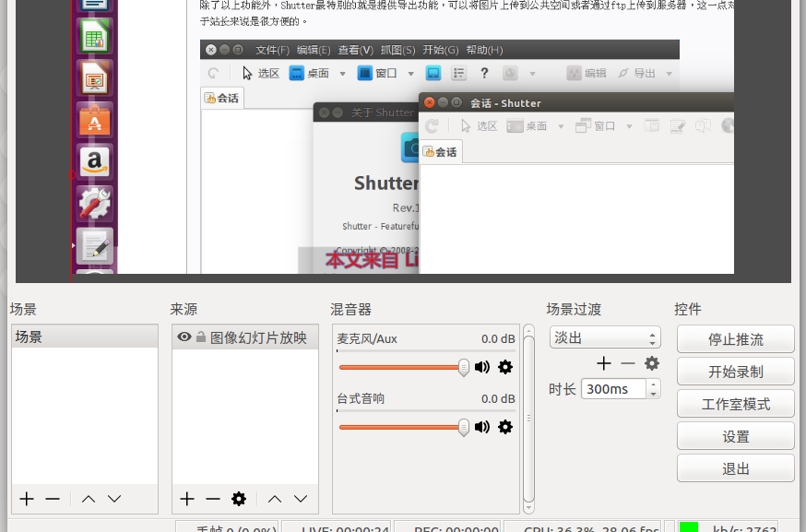Remove the selected source with the minus icon
The width and height of the screenshot is (806, 532).
pos(213,499)
